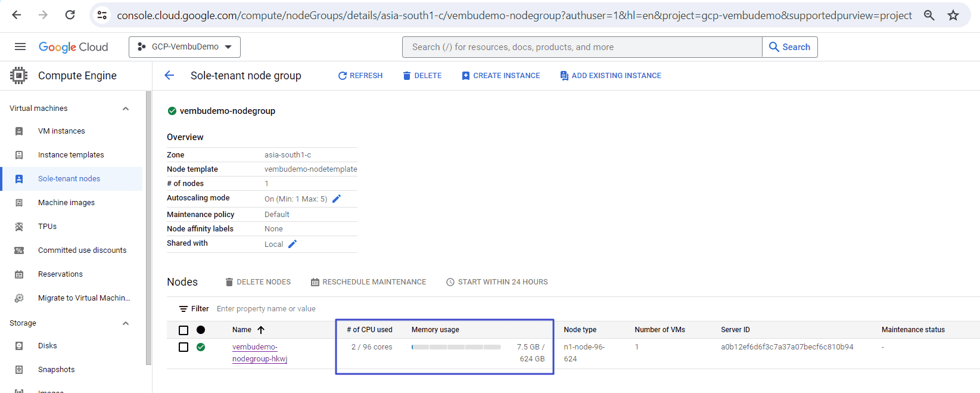Click the Machine images sidebar icon
The image size is (980, 393).
[x=19, y=203]
